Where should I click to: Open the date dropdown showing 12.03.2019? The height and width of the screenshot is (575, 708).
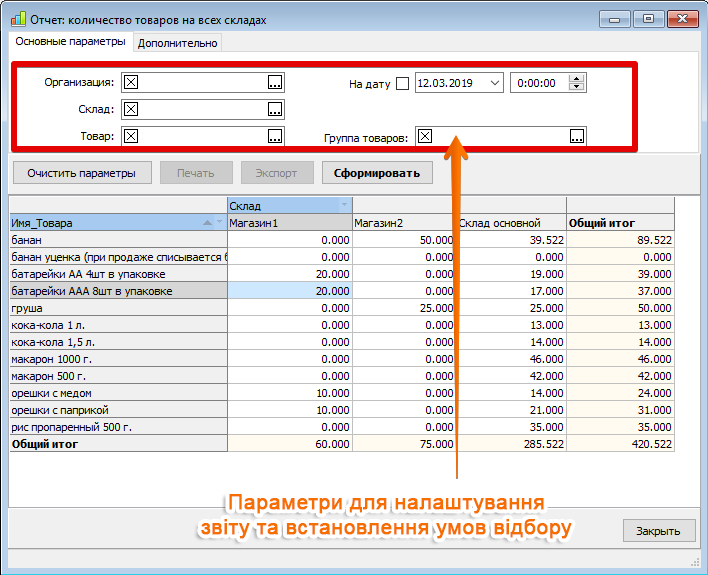click(x=495, y=83)
